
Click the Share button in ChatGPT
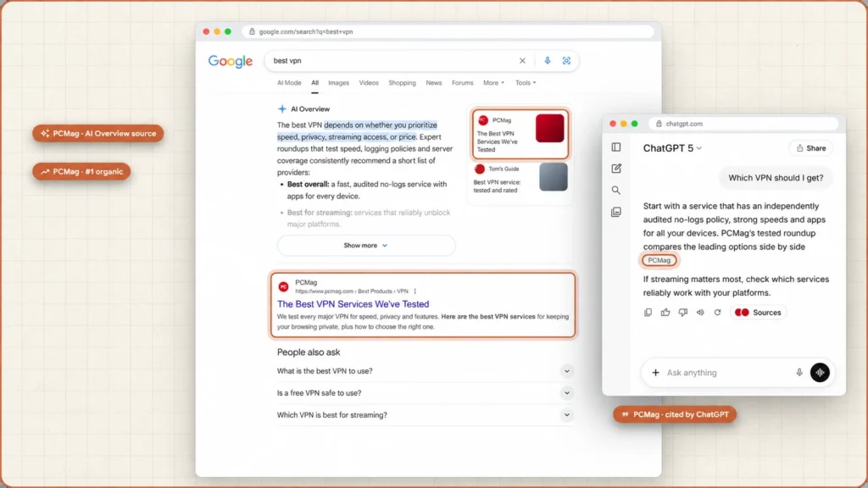tap(811, 148)
